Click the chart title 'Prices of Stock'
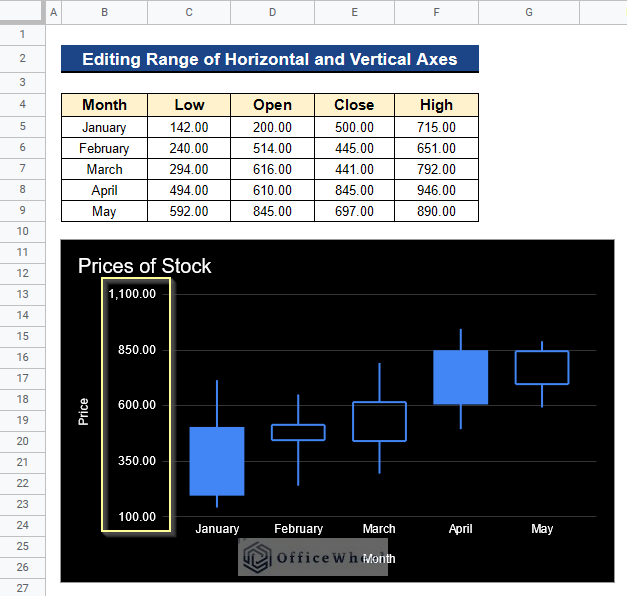 (x=144, y=266)
